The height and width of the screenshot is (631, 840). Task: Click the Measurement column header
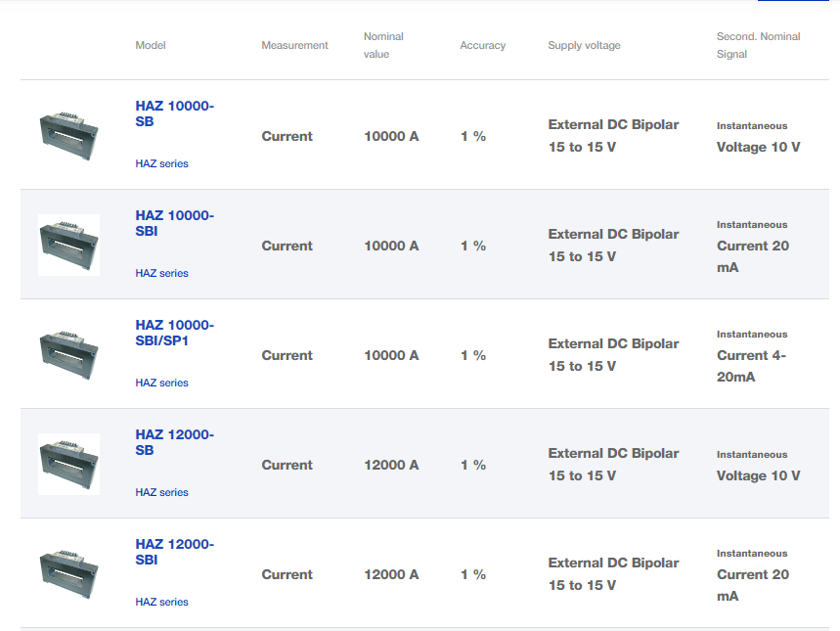[294, 45]
